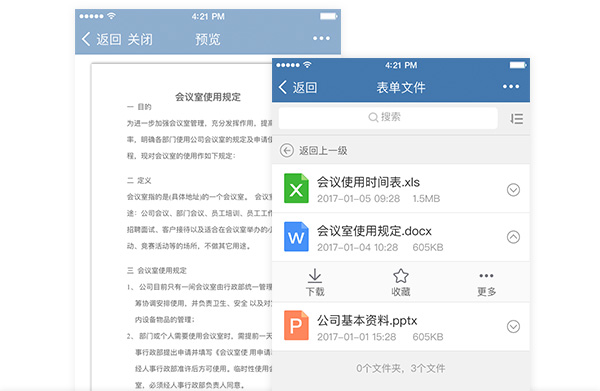Open the three-dot menu in 预览 window

[321, 38]
